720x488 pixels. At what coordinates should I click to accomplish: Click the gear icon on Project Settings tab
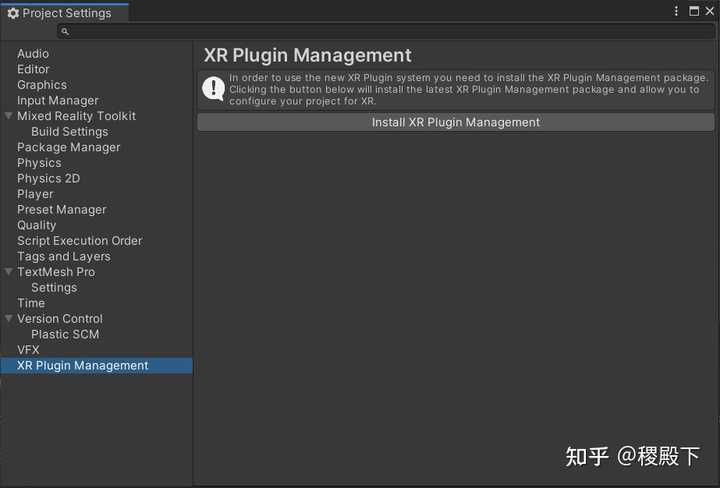pyautogui.click(x=13, y=13)
